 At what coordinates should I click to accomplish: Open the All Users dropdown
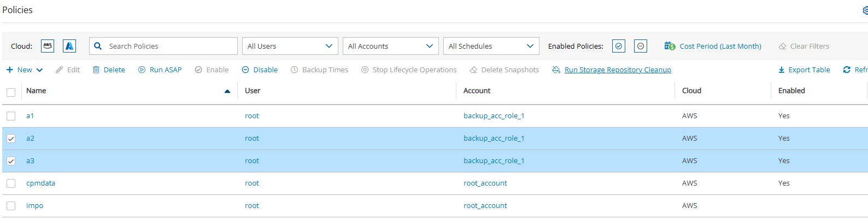click(x=290, y=46)
